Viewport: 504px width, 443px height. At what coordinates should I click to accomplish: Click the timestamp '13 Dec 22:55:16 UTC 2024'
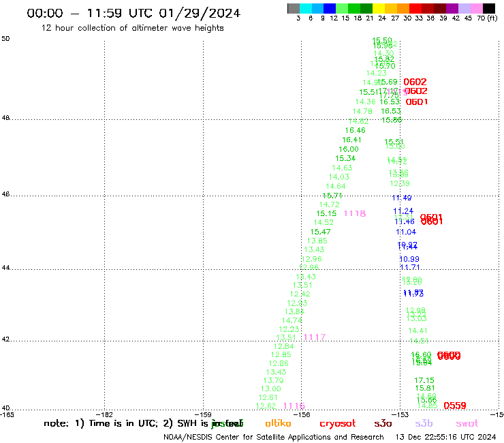pos(445,437)
